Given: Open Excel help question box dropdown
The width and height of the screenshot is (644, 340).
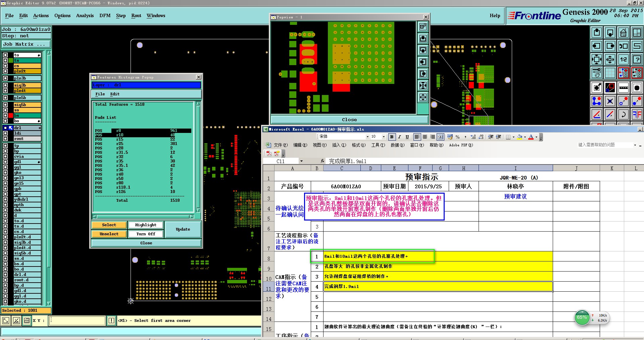Looking at the screenshot, I should pyautogui.click(x=635, y=145).
